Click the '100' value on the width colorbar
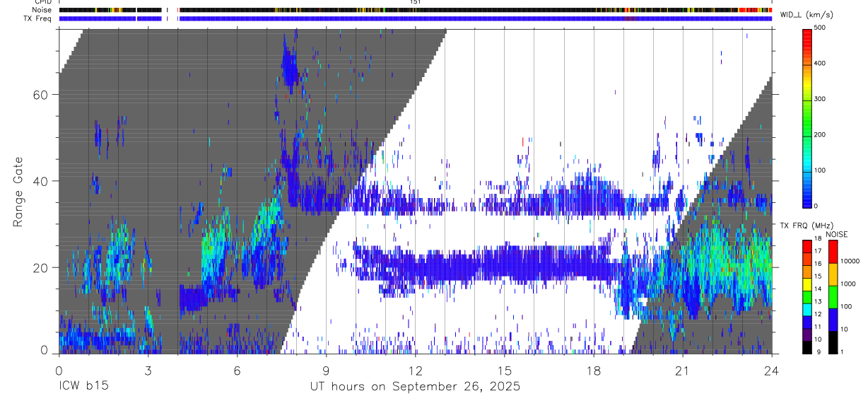Image resolution: width=868 pixels, height=401 pixels. pyautogui.click(x=821, y=170)
